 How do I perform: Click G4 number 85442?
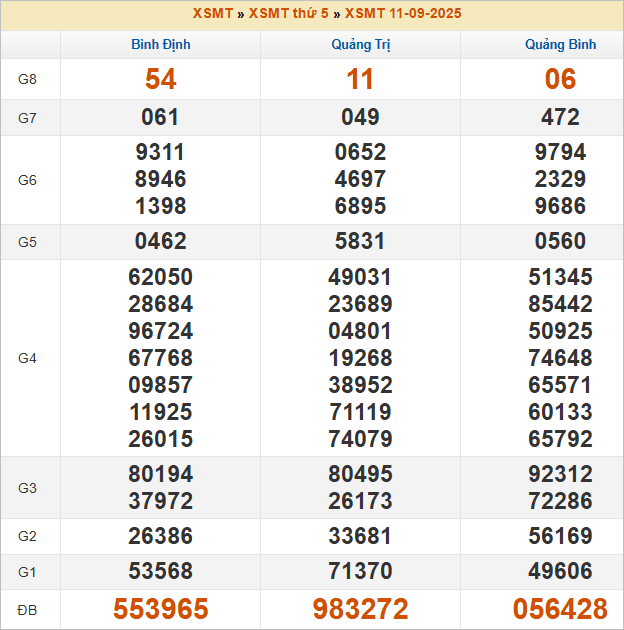pyautogui.click(x=561, y=304)
